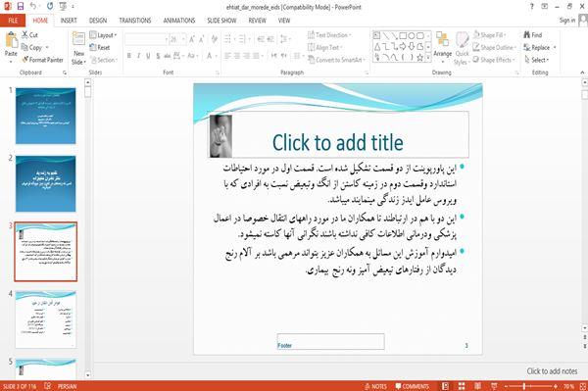Screen dimensions: 588x391
Task: Open Quick Styles gallery
Action: click(x=462, y=48)
